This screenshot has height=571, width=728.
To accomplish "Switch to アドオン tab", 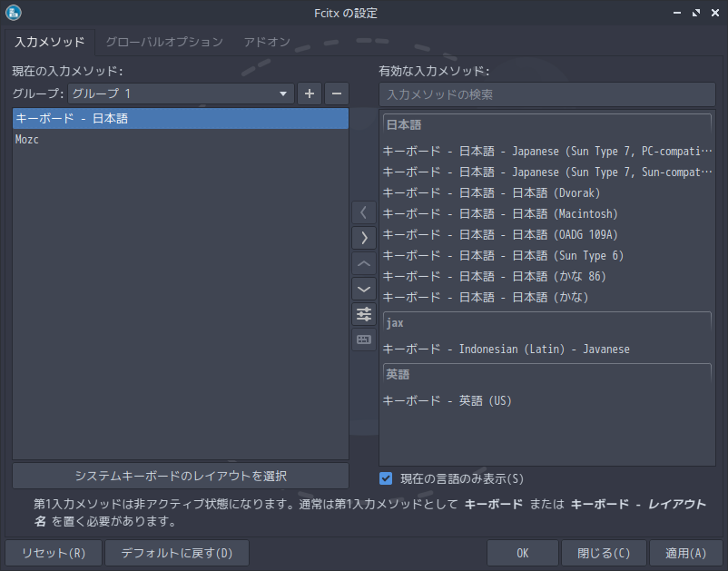I will pyautogui.click(x=267, y=43).
